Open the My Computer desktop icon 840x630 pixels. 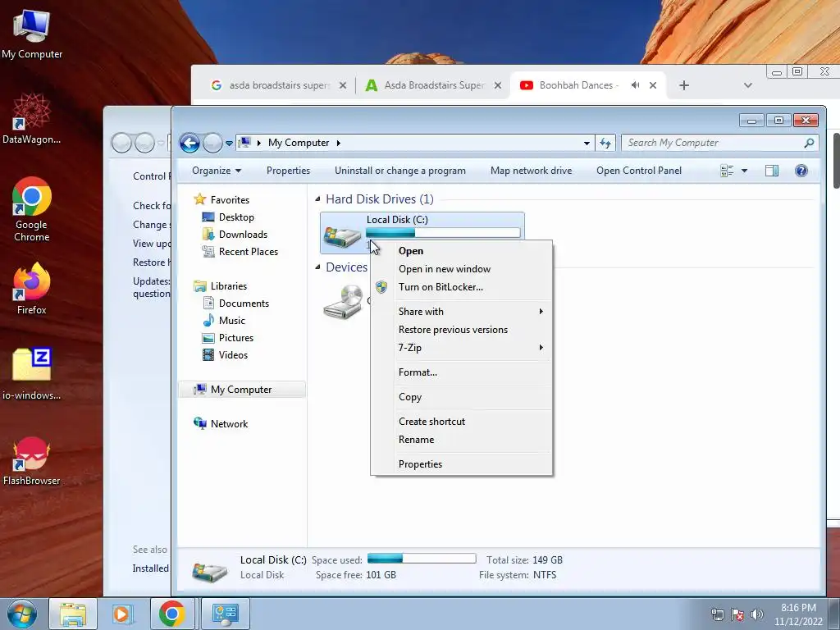(x=31, y=34)
